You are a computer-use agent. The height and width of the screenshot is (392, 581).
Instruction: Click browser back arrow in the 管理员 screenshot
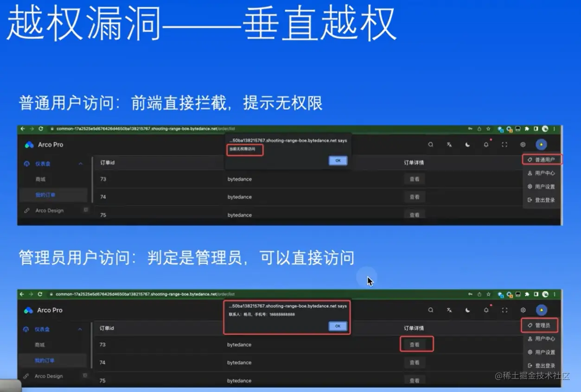coord(22,294)
